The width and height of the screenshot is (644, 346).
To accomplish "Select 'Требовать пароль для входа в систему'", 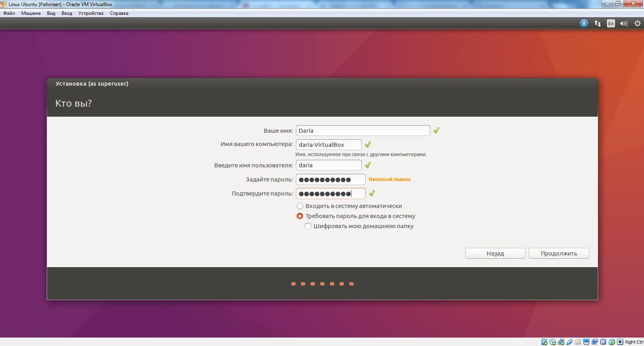I will pos(300,216).
